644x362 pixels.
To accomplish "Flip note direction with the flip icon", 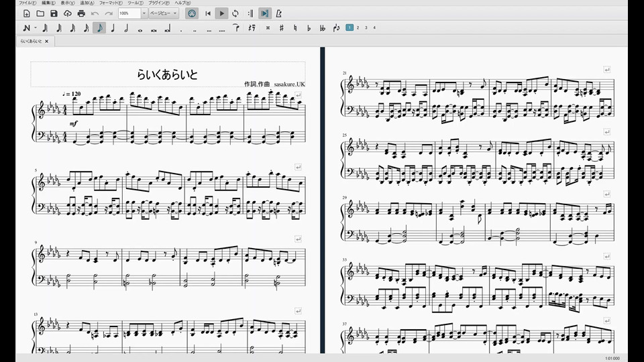I will coord(336,28).
